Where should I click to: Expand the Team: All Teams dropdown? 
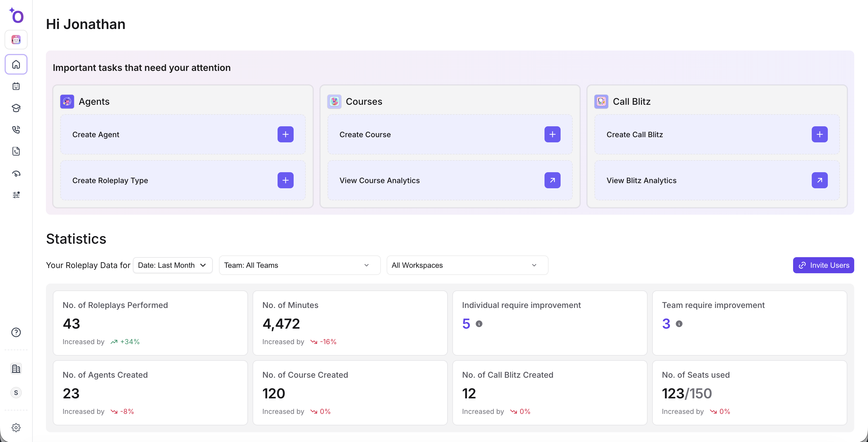click(300, 265)
